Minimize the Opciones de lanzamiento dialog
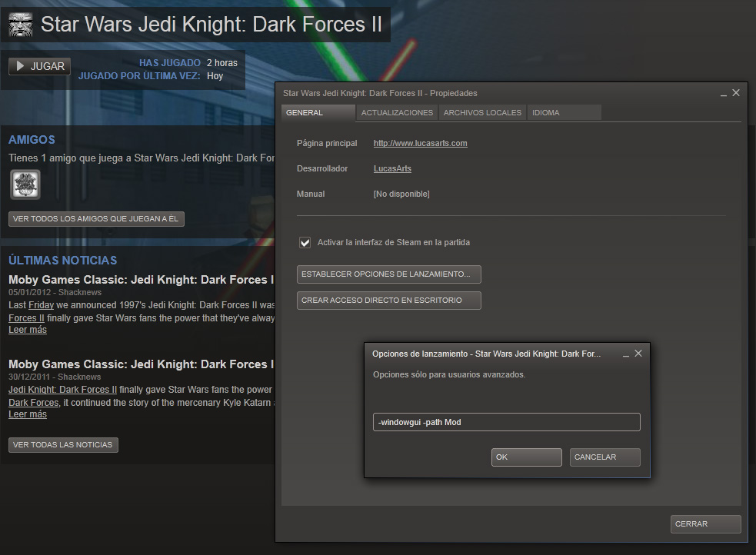756x555 pixels. point(626,354)
